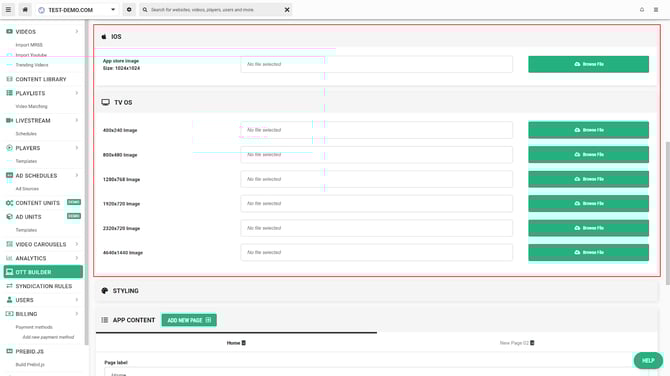Expand the Styling section
This screenshot has height=376, width=670.
tap(376, 291)
